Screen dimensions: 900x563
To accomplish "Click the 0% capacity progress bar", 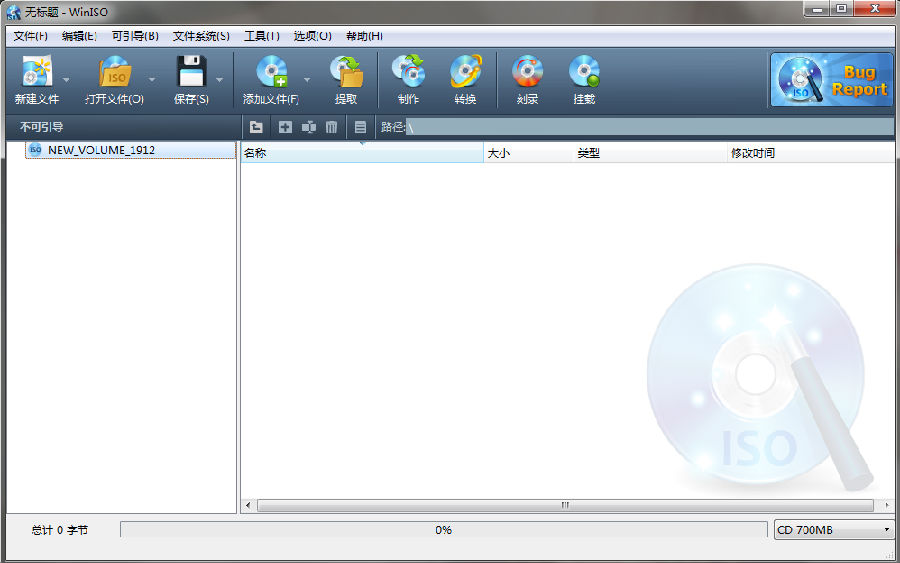I will click(444, 530).
